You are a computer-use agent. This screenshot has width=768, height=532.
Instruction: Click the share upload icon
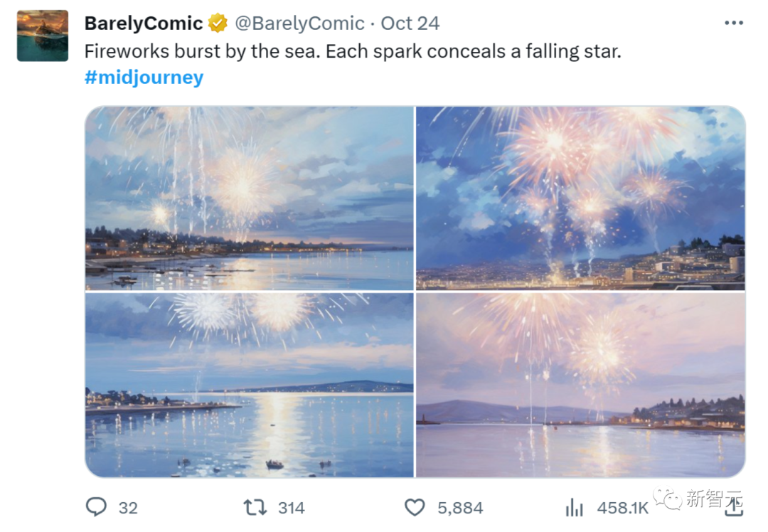(x=733, y=506)
